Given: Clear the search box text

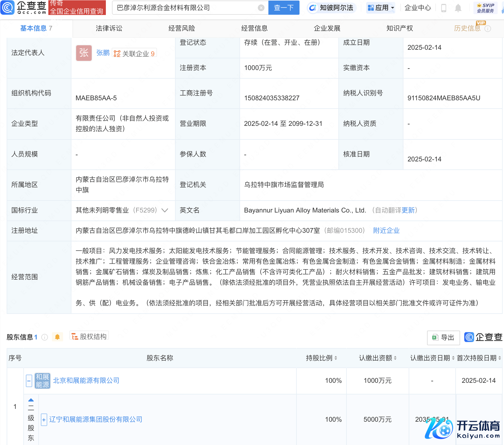Looking at the screenshot, I should (261, 8).
